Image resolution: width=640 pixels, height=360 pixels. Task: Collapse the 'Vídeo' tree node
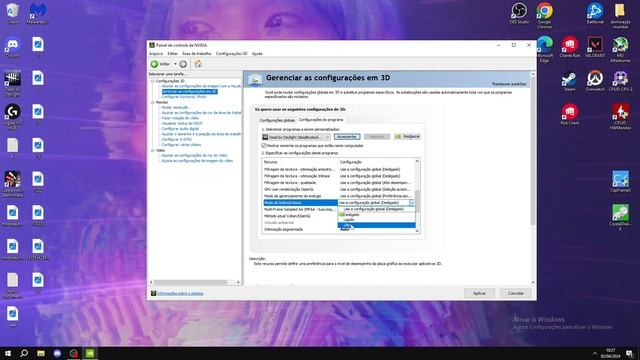pyautogui.click(x=153, y=151)
